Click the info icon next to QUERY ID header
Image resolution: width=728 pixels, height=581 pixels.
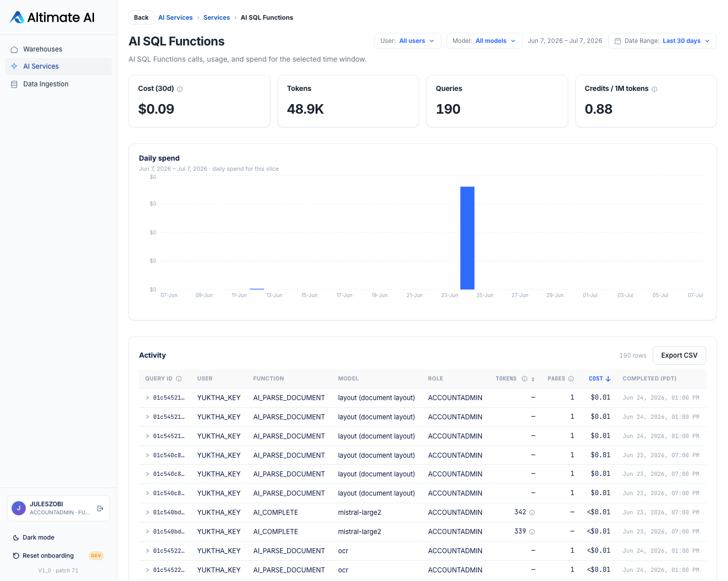(179, 379)
